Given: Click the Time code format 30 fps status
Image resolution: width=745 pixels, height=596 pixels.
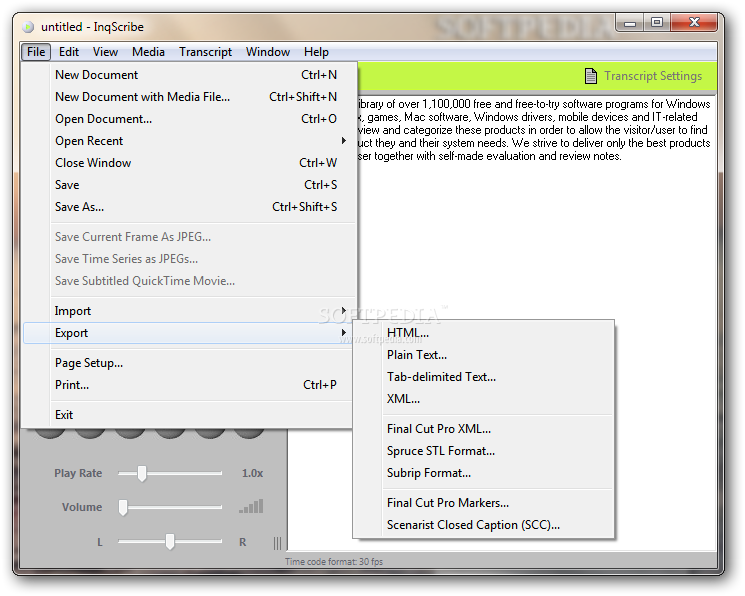Looking at the screenshot, I should [x=334, y=562].
